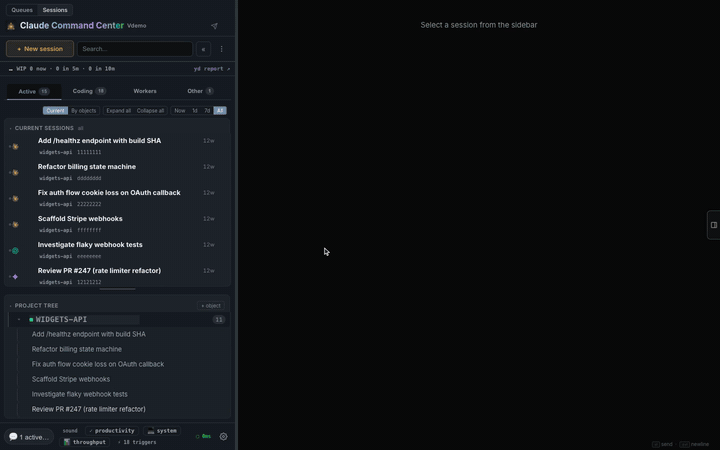The width and height of the screenshot is (720, 450).
Task: Open the three-dot more options menu
Action: [x=221, y=49]
